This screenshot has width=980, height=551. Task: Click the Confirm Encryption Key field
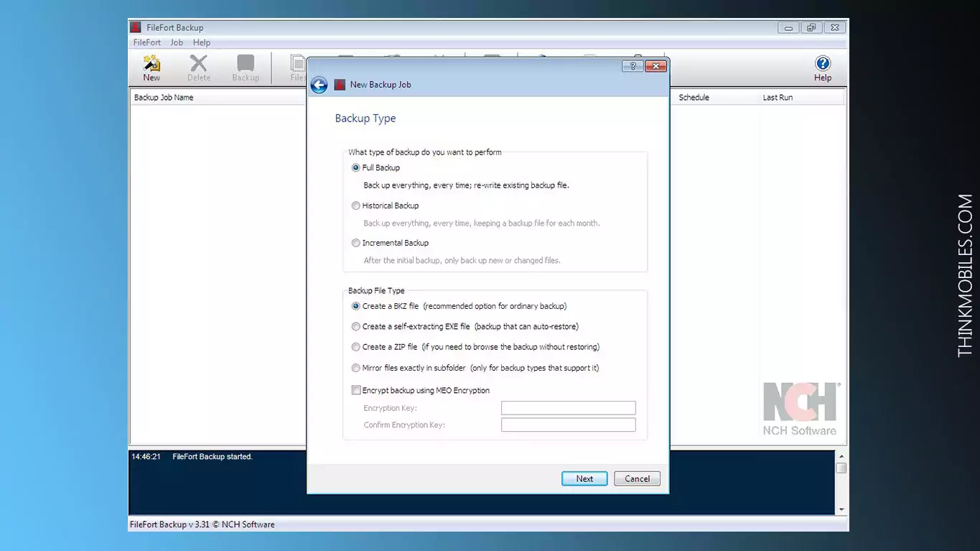pos(568,425)
